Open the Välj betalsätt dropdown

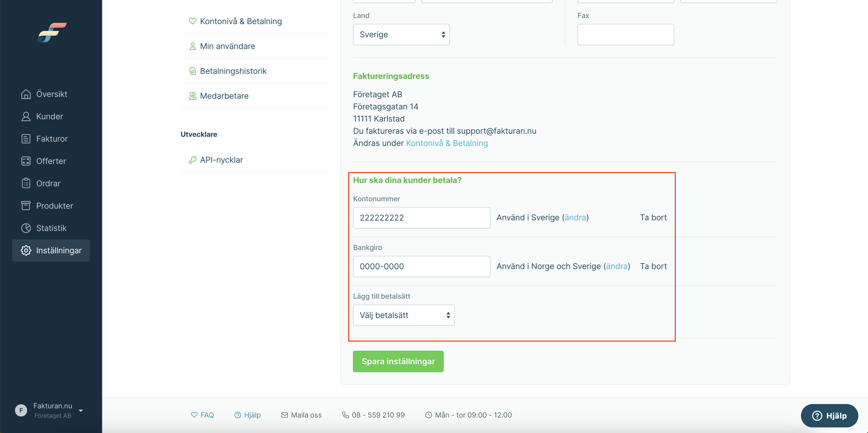tap(404, 315)
